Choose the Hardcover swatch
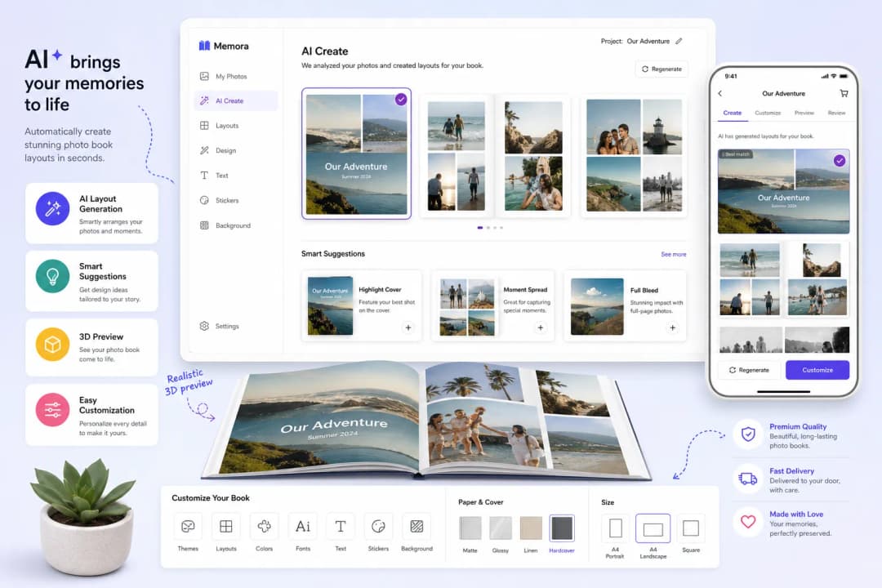 pos(561,528)
